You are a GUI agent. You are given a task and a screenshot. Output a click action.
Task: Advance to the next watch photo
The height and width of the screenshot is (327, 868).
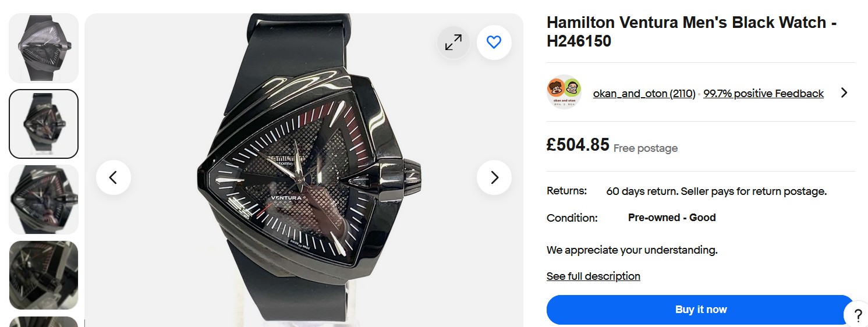(494, 177)
